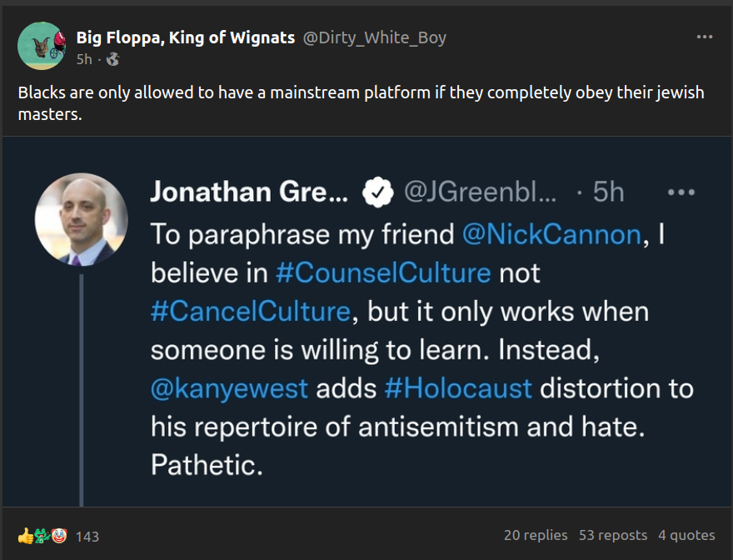This screenshot has height=560, width=733.
Task: Click the globe public visibility icon
Action: (x=113, y=59)
